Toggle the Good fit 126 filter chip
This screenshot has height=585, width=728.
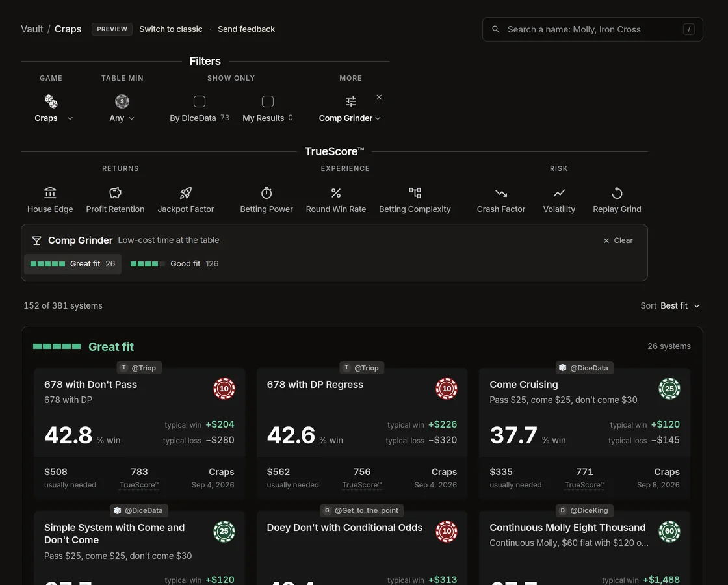(175, 264)
